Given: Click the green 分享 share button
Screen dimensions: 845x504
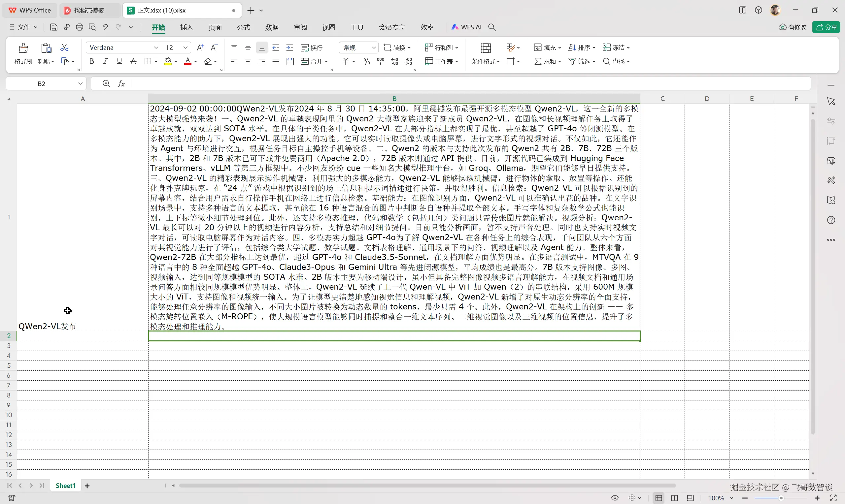Looking at the screenshot, I should coord(826,27).
